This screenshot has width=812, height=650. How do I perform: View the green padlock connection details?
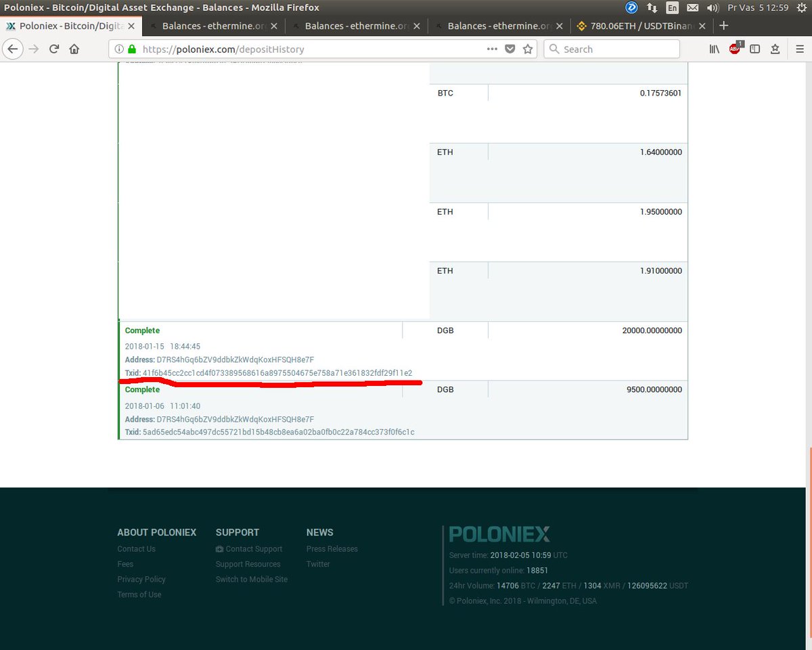pyautogui.click(x=131, y=49)
